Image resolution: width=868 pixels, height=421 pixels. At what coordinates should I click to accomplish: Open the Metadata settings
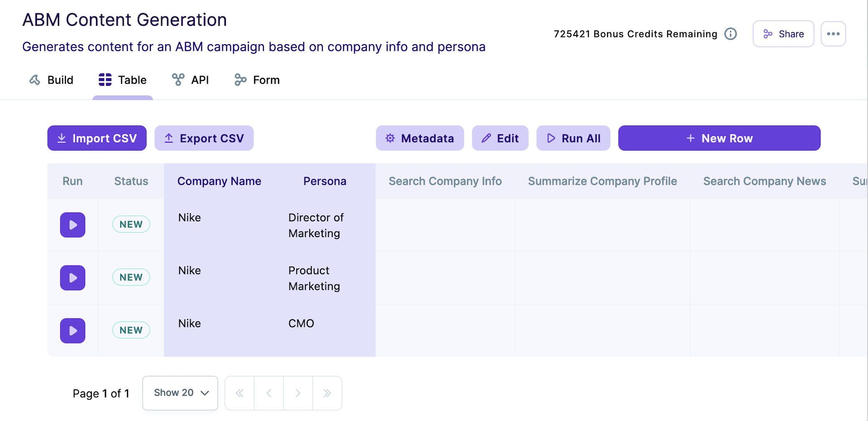pos(420,138)
